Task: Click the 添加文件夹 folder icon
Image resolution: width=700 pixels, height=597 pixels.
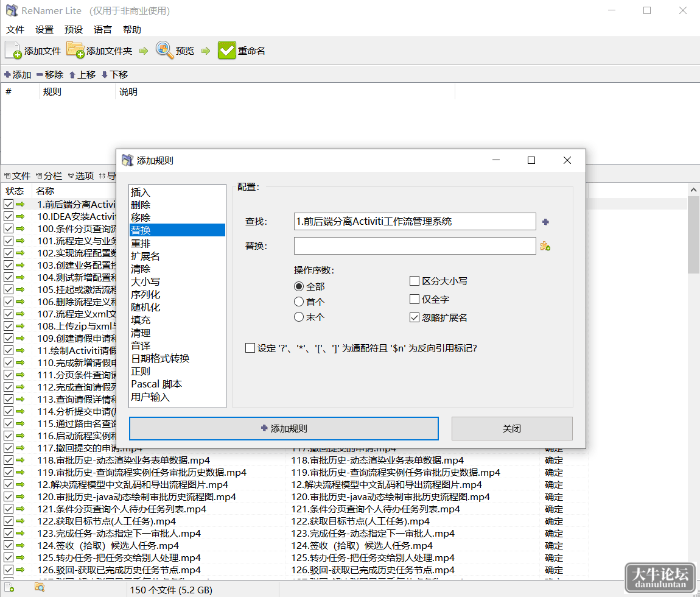Action: tap(75, 50)
